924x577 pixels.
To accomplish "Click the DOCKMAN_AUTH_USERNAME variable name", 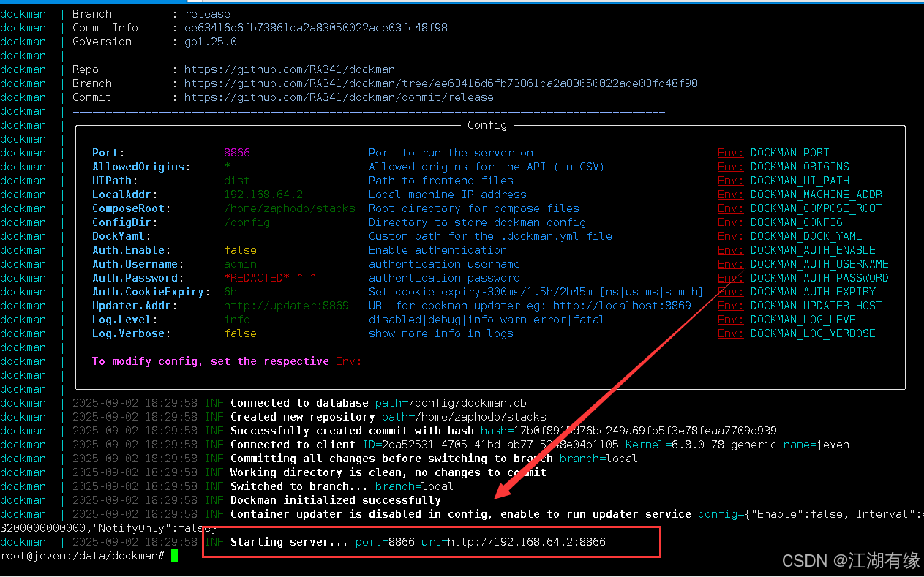I will click(819, 264).
